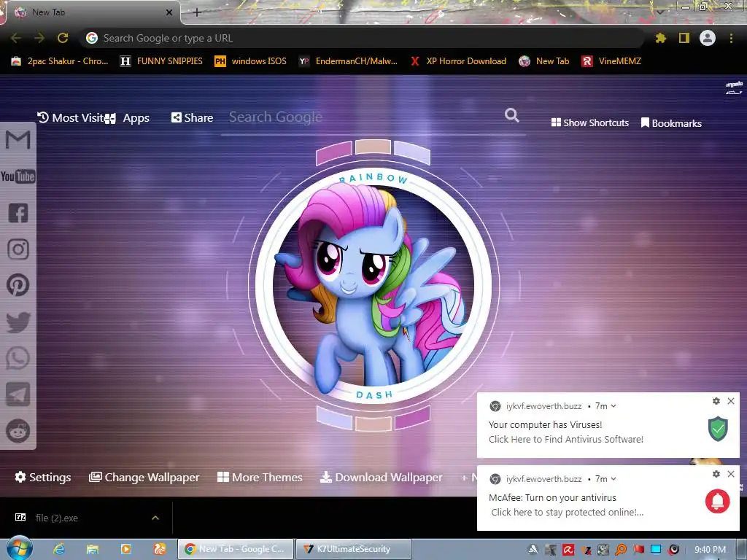Screen dimensions: 747x560
Task: Go forward with the browser forward arrow
Action: (39, 38)
